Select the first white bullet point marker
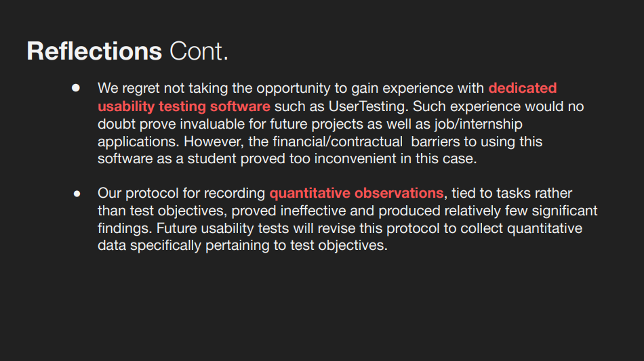This screenshot has width=644, height=361. (x=75, y=88)
